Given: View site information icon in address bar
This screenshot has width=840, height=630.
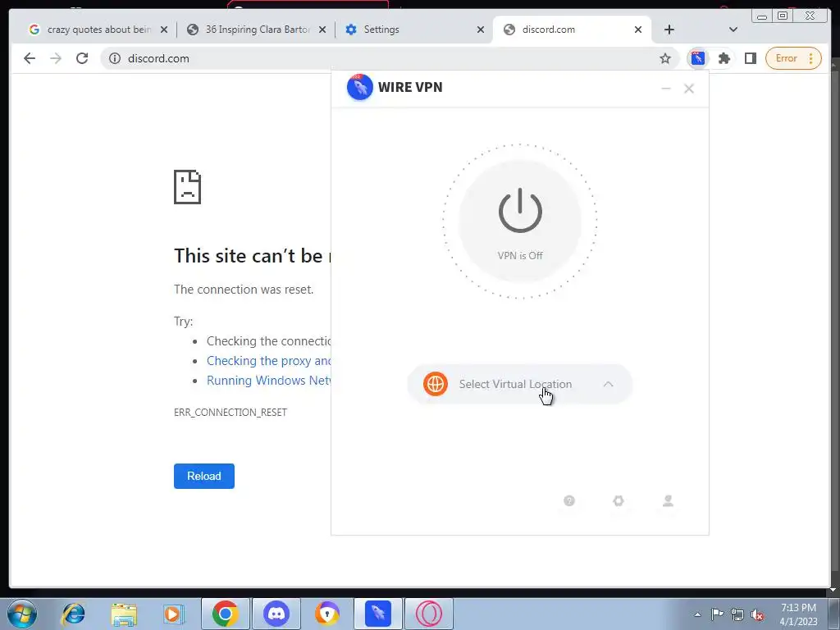Looking at the screenshot, I should [115, 58].
